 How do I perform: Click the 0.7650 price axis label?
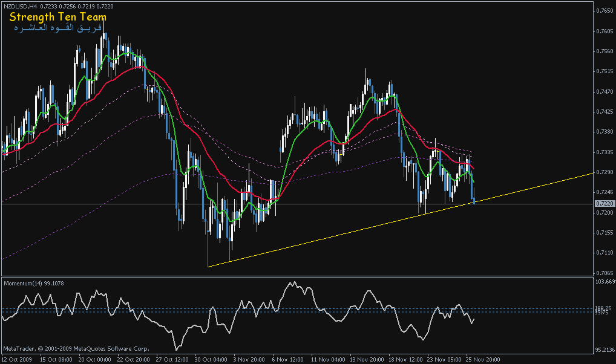point(604,11)
